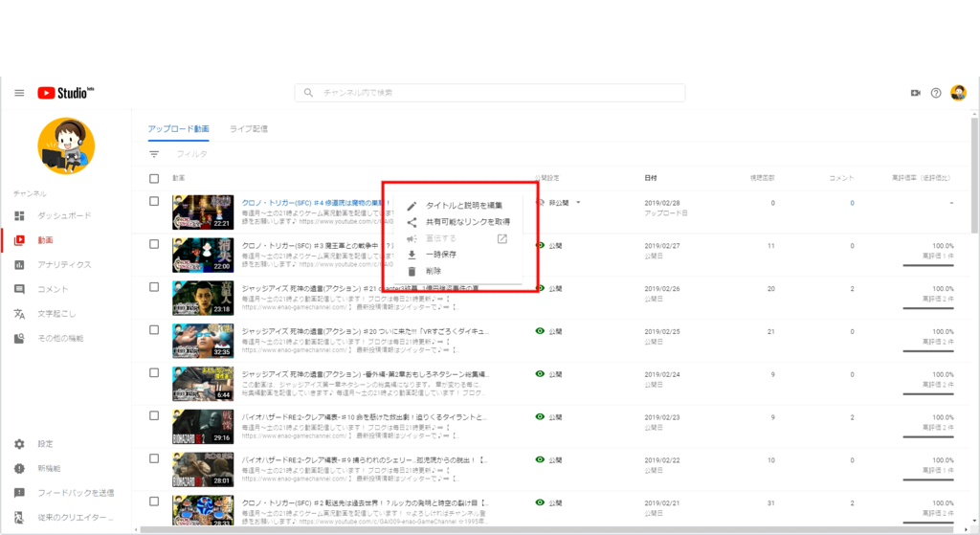Image resolution: width=980 pixels, height=535 pixels.
Task: Open 公開 visibility of ジャッジアイズ 番外編 row
Action: point(555,374)
